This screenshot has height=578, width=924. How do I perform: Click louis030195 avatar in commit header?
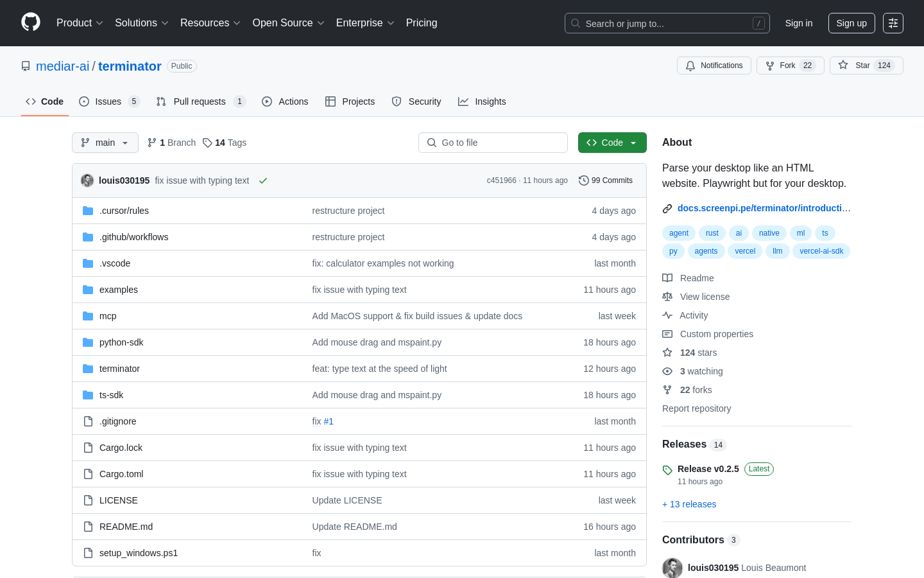87,180
